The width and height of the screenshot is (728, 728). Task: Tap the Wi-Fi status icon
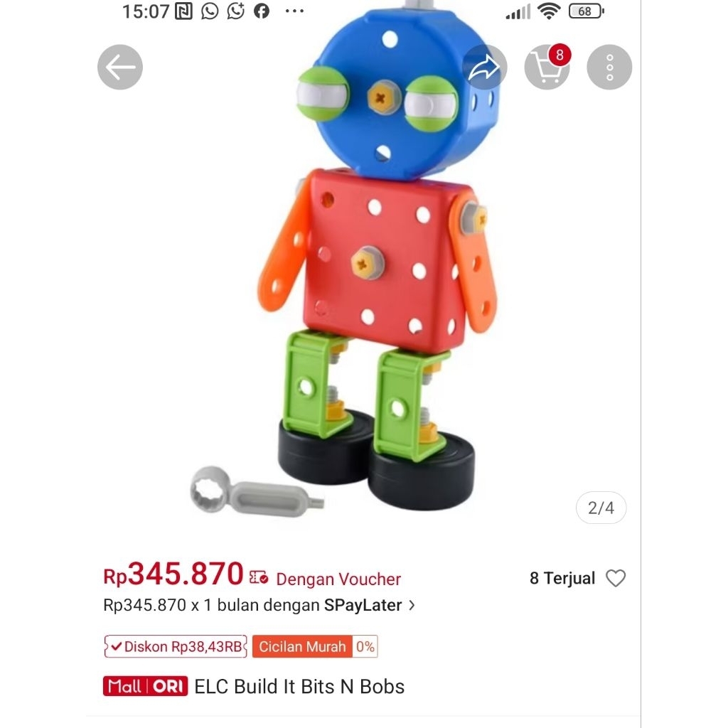549,11
